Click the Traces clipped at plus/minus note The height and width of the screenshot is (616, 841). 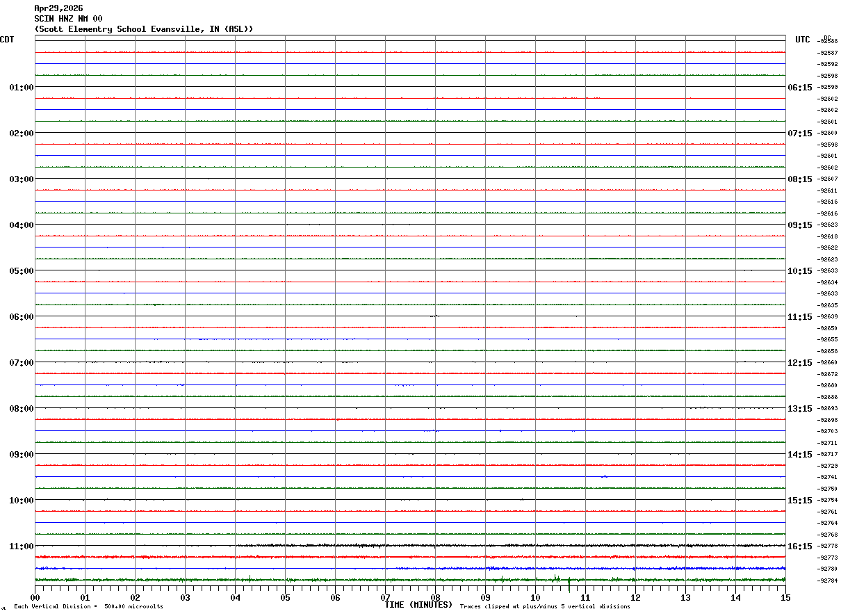pos(545,607)
